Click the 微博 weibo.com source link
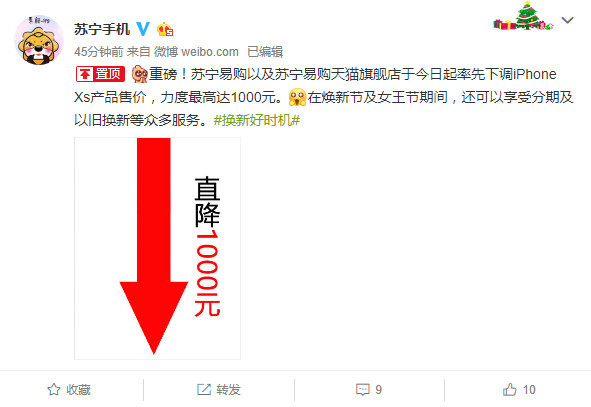The height and width of the screenshot is (407, 591). coord(196,52)
